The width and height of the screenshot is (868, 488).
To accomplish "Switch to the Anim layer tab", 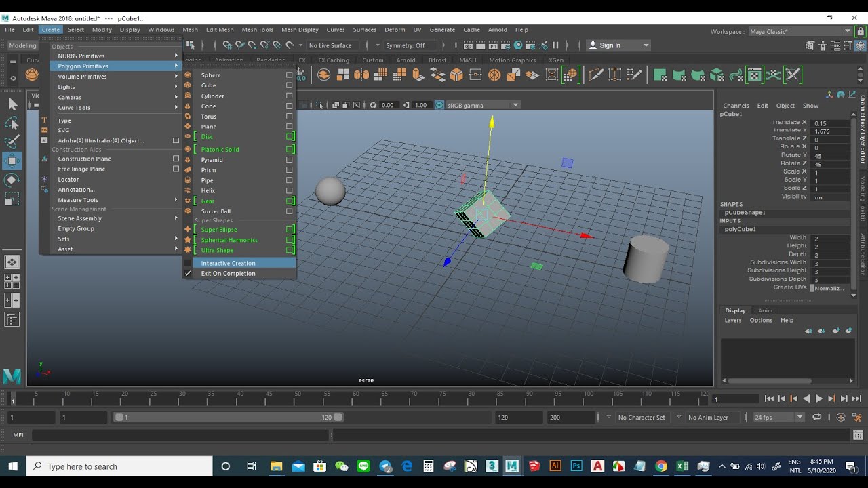I will pyautogui.click(x=766, y=310).
